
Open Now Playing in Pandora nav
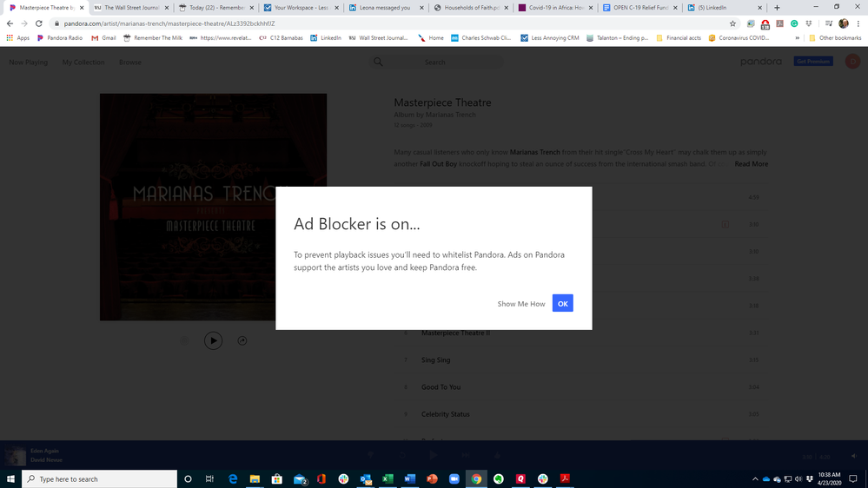pos(28,62)
